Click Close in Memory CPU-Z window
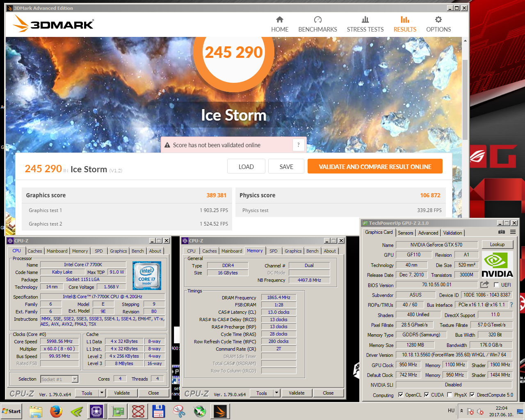 point(328,393)
